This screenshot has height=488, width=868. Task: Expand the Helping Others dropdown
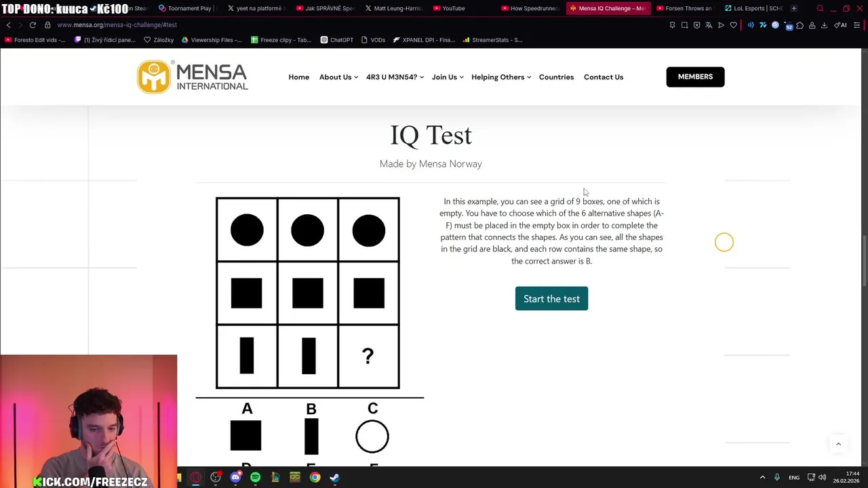pos(501,77)
